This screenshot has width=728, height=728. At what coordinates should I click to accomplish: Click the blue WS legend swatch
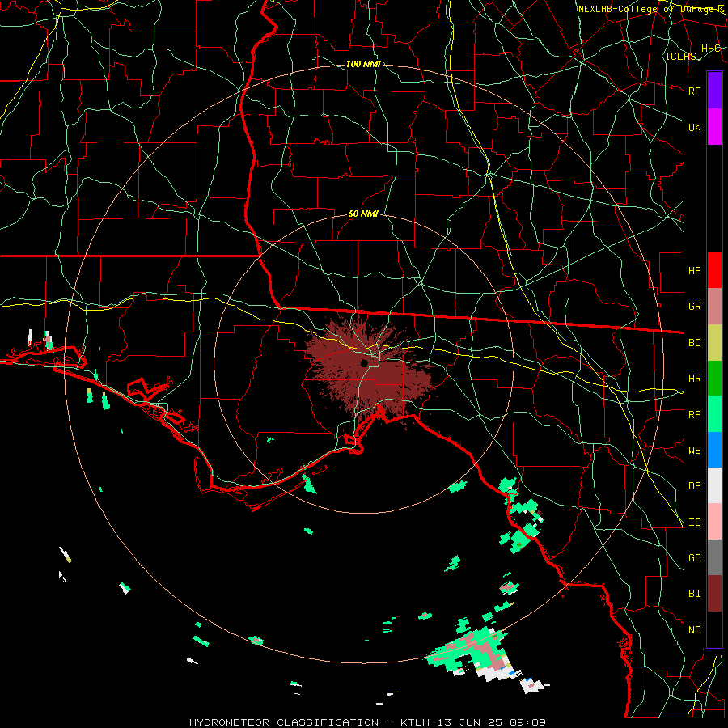714,450
